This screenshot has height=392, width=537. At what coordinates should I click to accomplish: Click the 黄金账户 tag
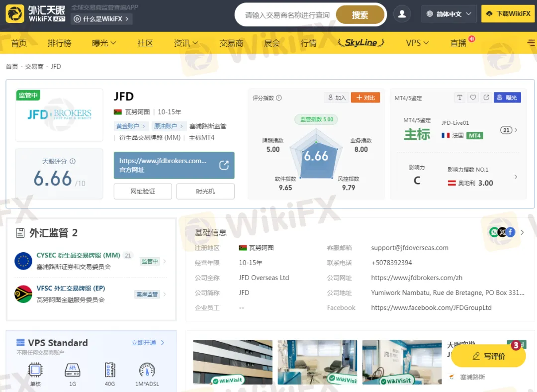pyautogui.click(x=130, y=126)
